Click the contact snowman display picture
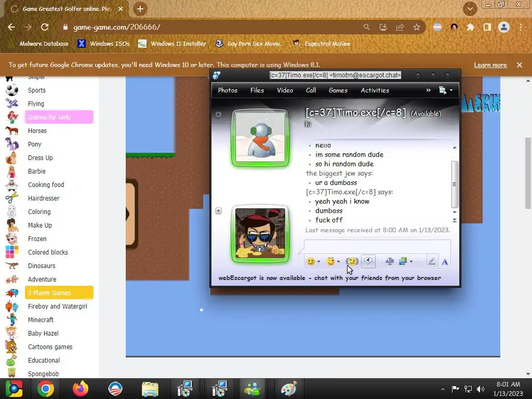 coord(260,137)
